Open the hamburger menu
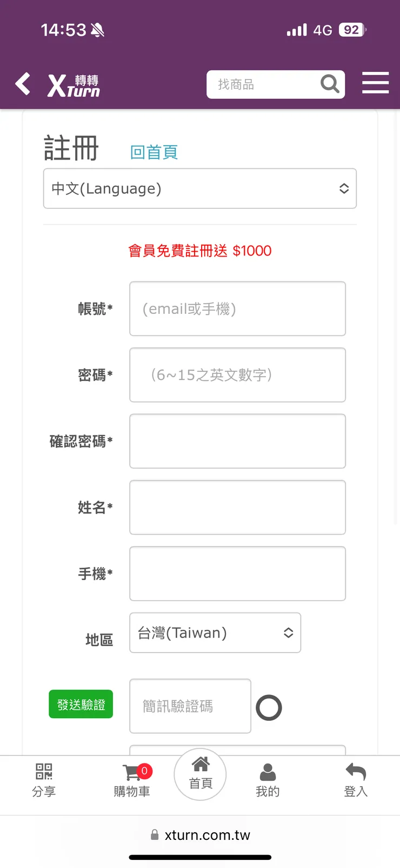Image resolution: width=400 pixels, height=868 pixels. pyautogui.click(x=376, y=83)
